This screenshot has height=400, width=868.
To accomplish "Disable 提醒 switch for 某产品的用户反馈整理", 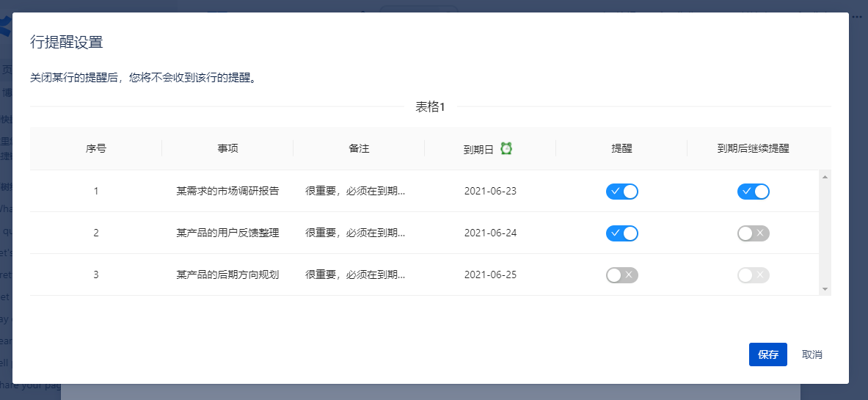I will click(x=621, y=233).
